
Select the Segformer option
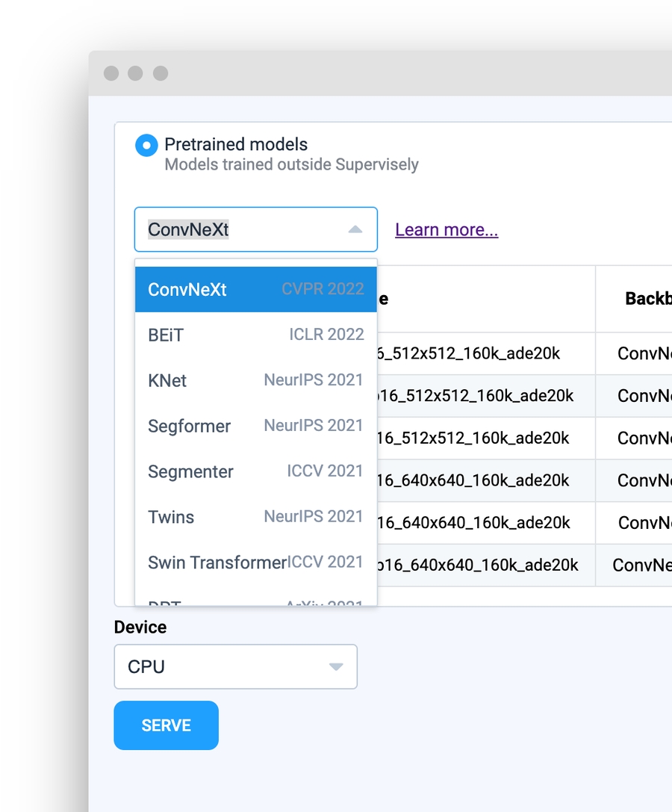255,427
